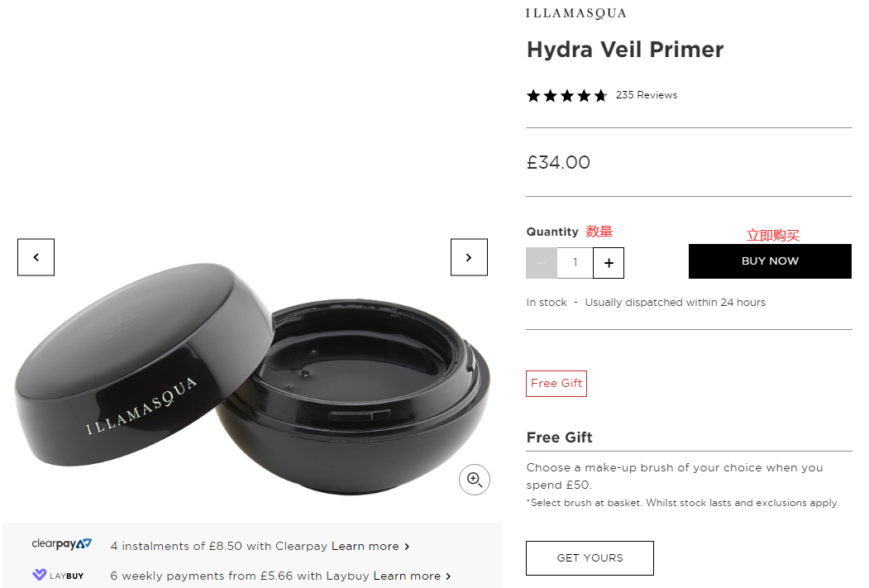Click the Laybuy heart logo
The height and width of the screenshot is (588, 869).
(40, 575)
